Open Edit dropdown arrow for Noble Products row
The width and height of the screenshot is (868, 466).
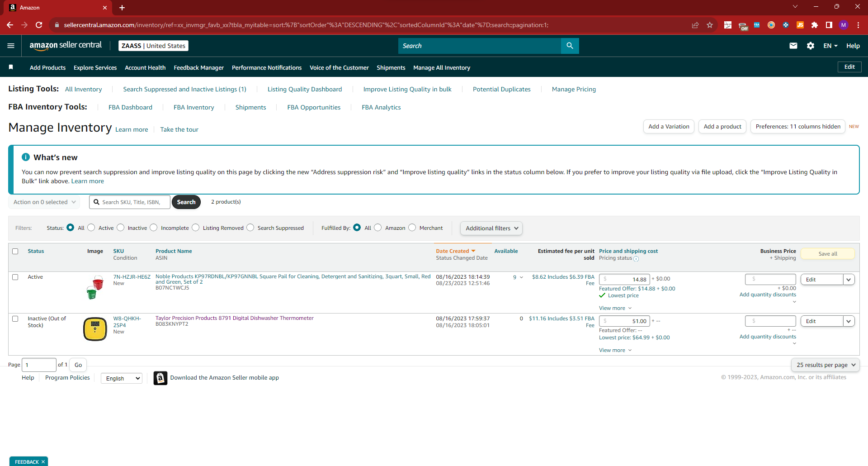click(x=849, y=280)
